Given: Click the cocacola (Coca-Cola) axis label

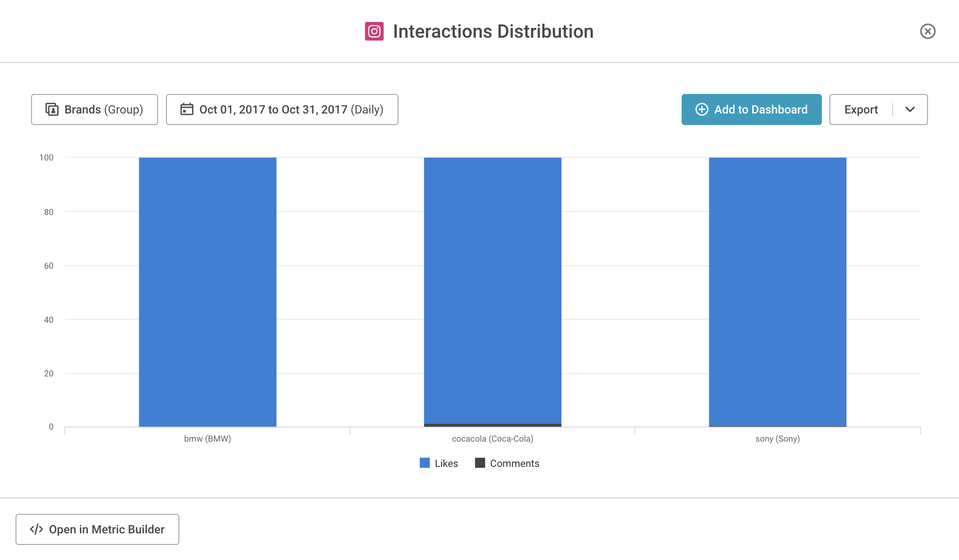Looking at the screenshot, I should click(493, 439).
